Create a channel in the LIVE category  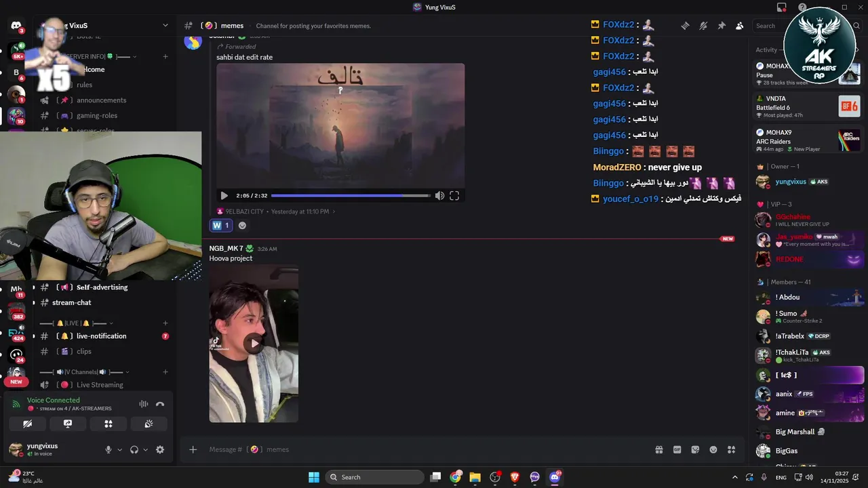165,323
